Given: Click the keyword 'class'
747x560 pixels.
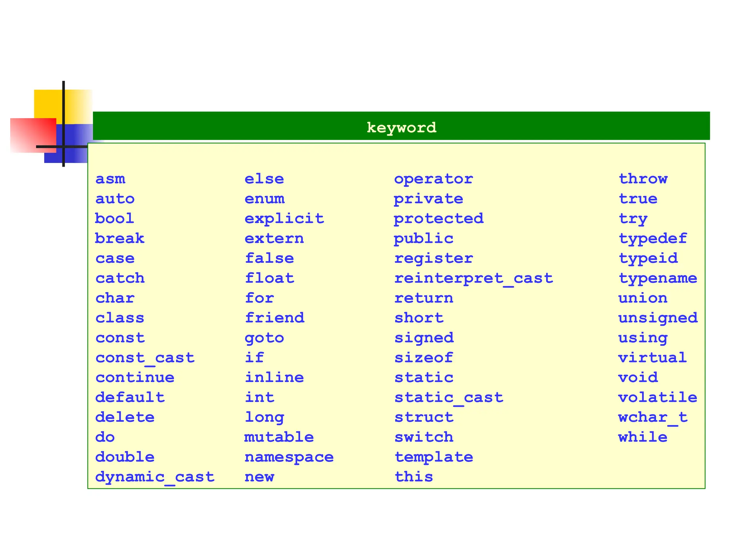Looking at the screenshot, I should point(120,318).
